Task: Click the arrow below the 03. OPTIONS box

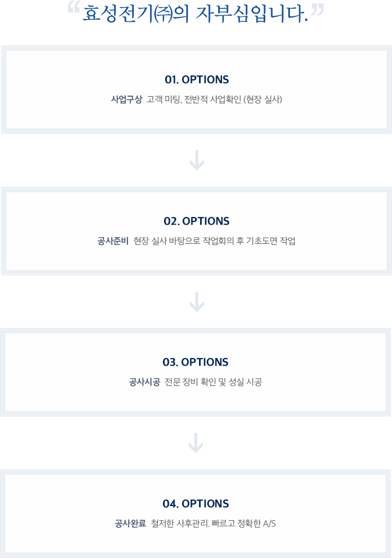Action: pyautogui.click(x=196, y=443)
